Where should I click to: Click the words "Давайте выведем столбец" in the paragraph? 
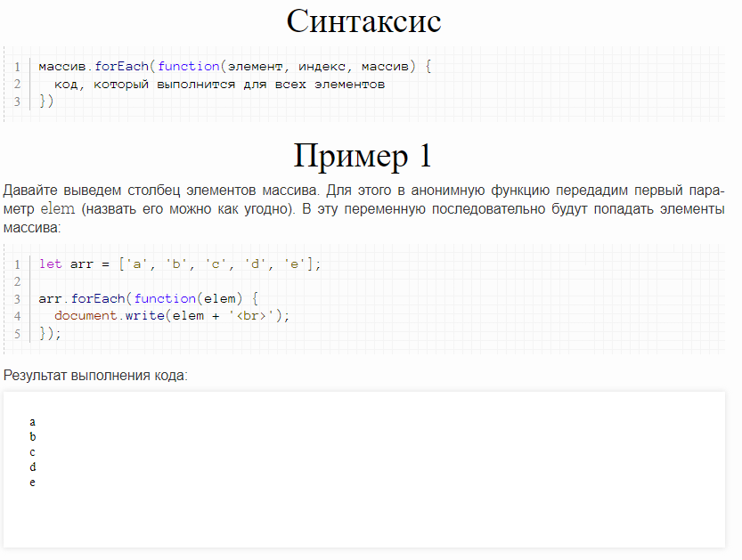(92, 191)
